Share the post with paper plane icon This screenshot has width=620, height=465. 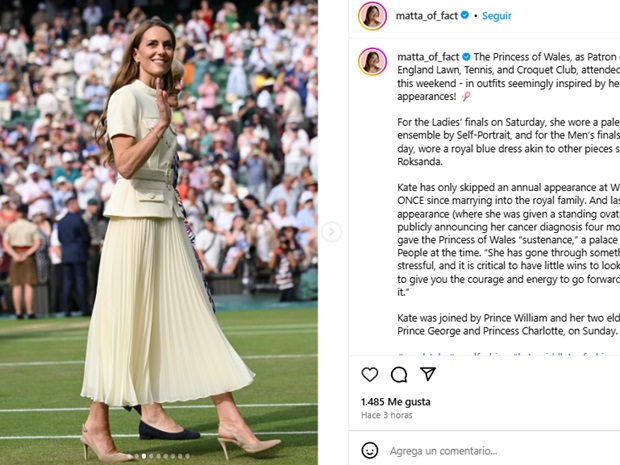pos(428,374)
